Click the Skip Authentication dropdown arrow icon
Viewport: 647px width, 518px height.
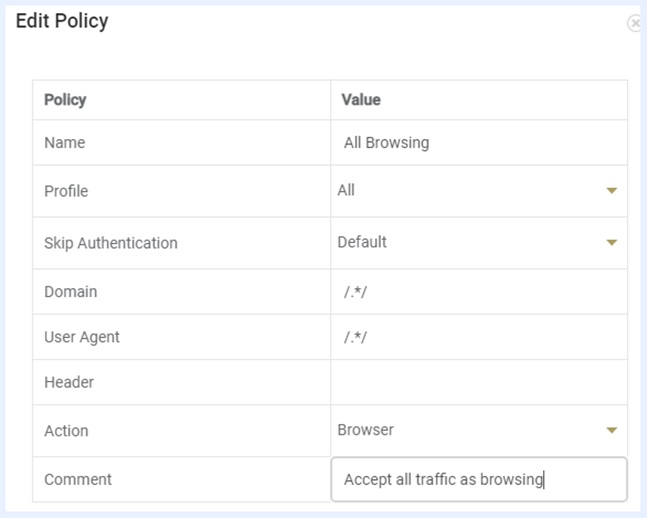click(612, 243)
